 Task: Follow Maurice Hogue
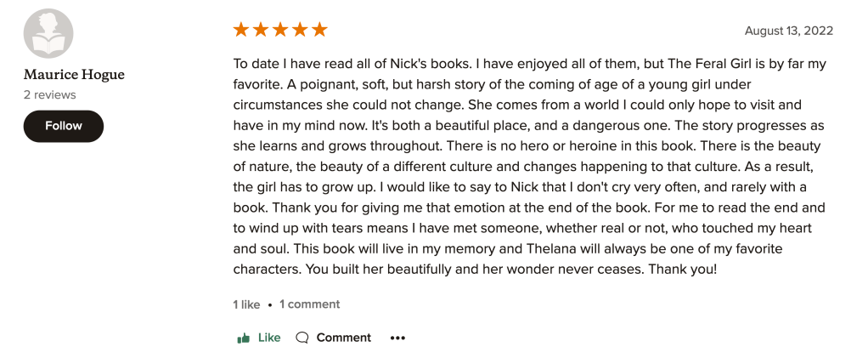[64, 126]
